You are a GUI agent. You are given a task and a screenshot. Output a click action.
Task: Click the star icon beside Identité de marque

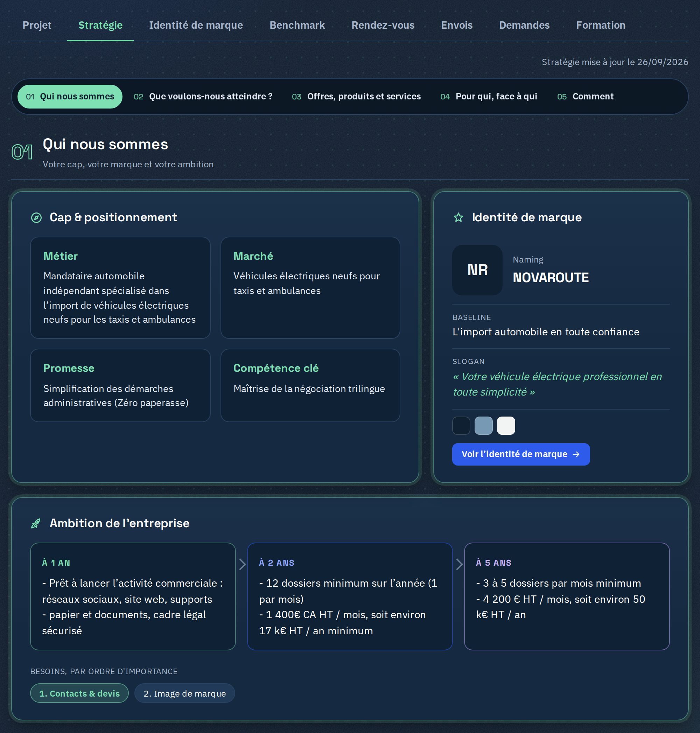pos(458,218)
